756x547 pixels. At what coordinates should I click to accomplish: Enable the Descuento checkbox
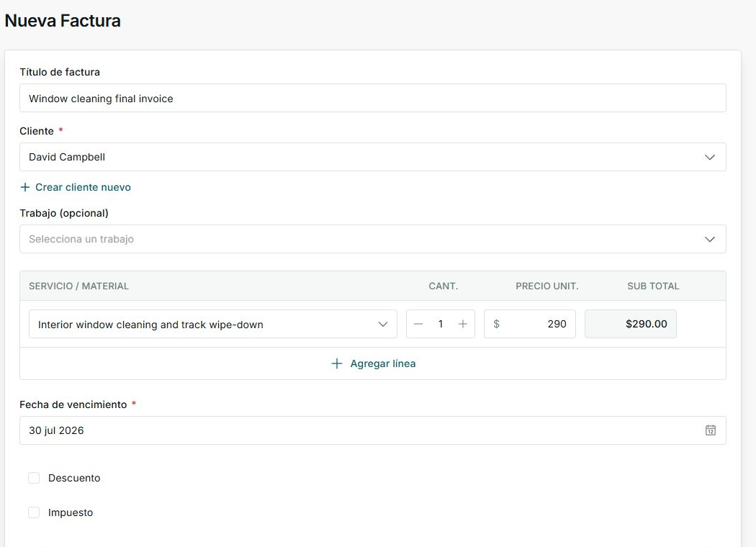pos(34,478)
